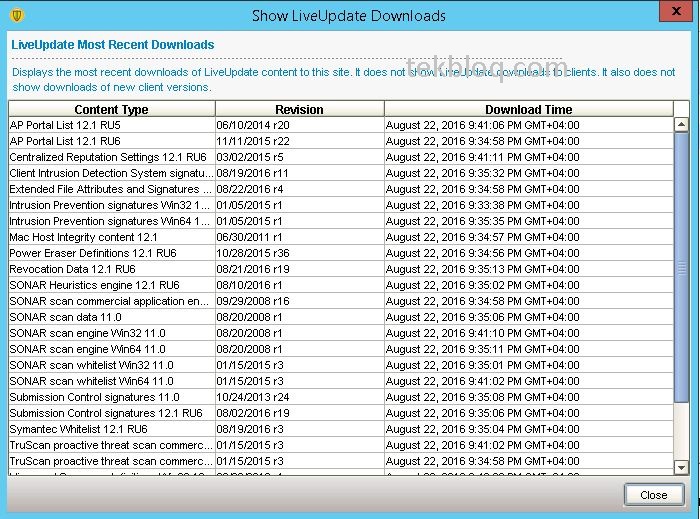Select the AP Portal List 12.1 RU6 row

click(341, 141)
